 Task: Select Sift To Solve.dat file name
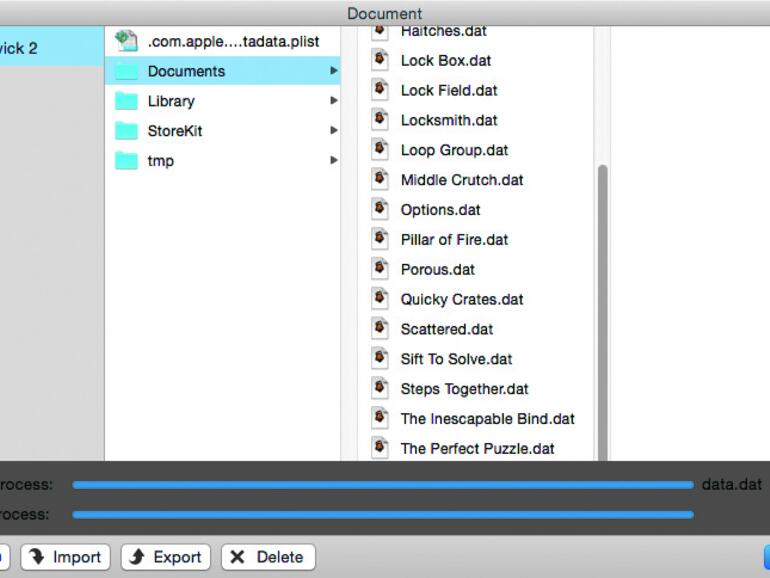click(x=456, y=359)
